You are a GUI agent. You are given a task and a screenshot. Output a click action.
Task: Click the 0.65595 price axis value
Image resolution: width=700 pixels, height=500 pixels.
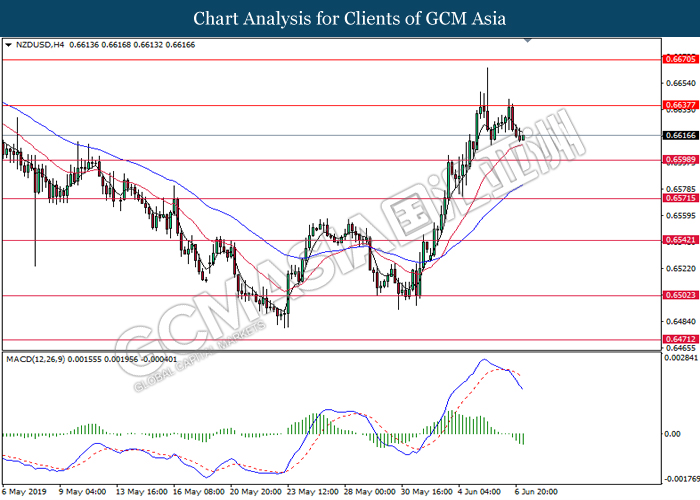(680, 216)
